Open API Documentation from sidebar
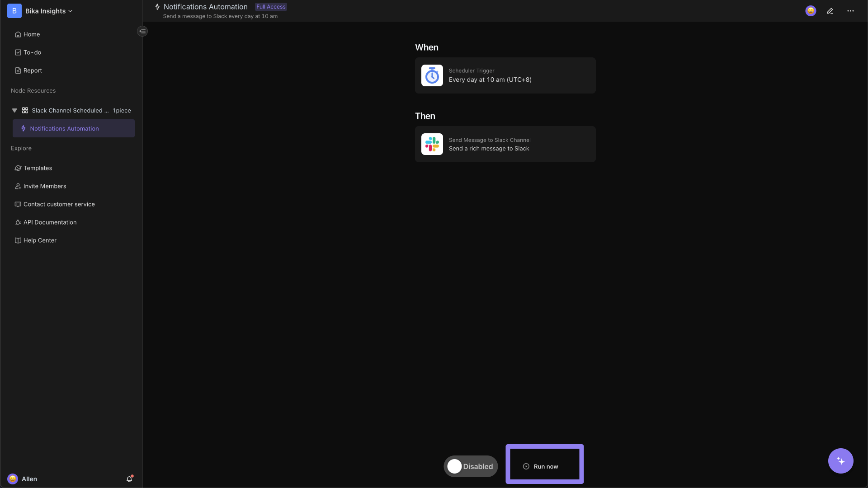The height and width of the screenshot is (488, 868). [49, 222]
